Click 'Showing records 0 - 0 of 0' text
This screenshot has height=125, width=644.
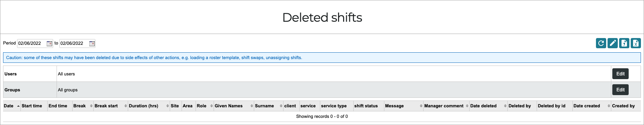[322, 117]
